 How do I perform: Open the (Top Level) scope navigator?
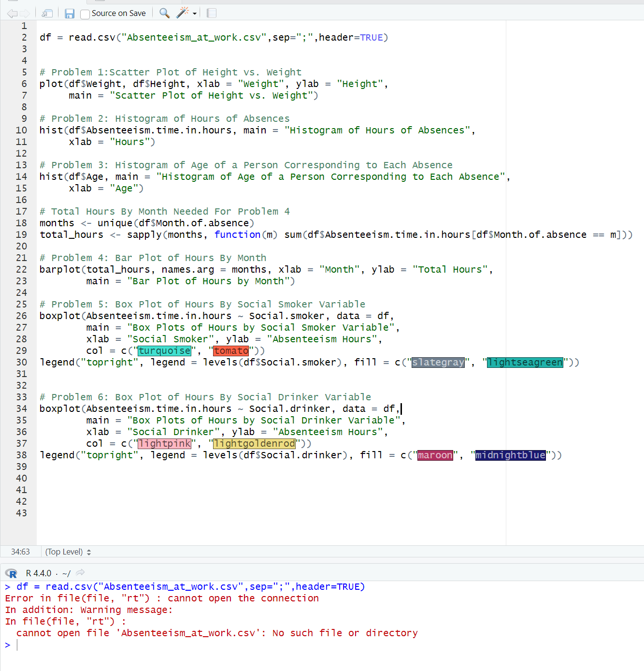pos(64,552)
